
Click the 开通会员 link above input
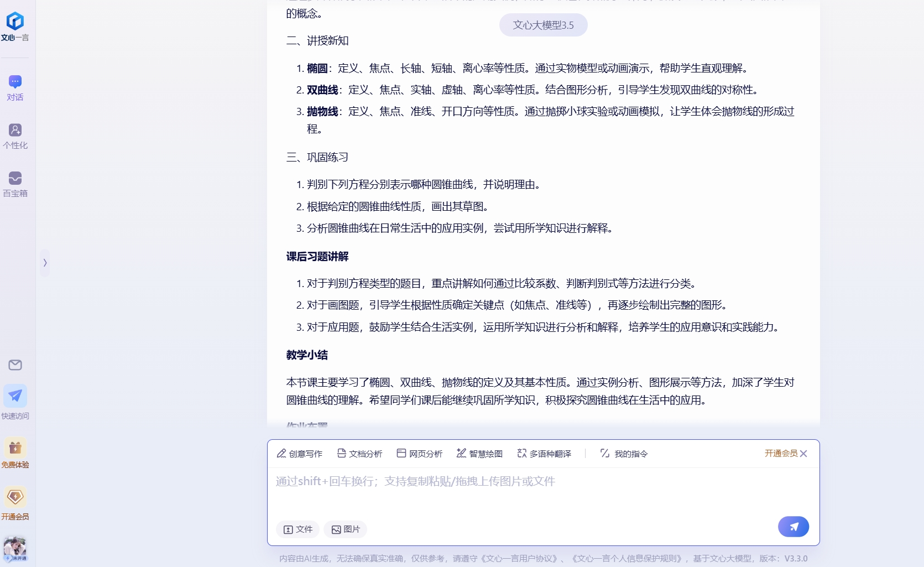781,453
